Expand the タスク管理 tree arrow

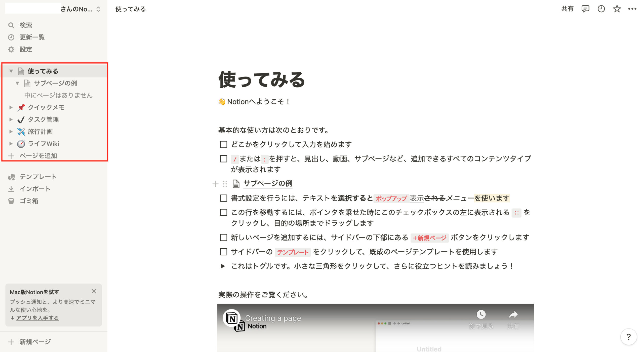11,120
